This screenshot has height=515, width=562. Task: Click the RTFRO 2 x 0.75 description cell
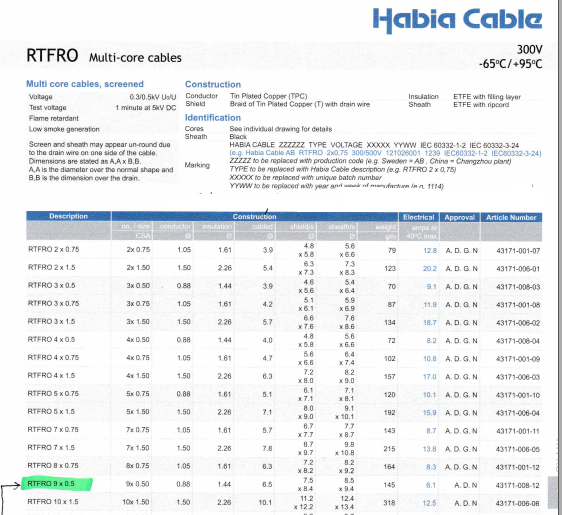click(53, 249)
